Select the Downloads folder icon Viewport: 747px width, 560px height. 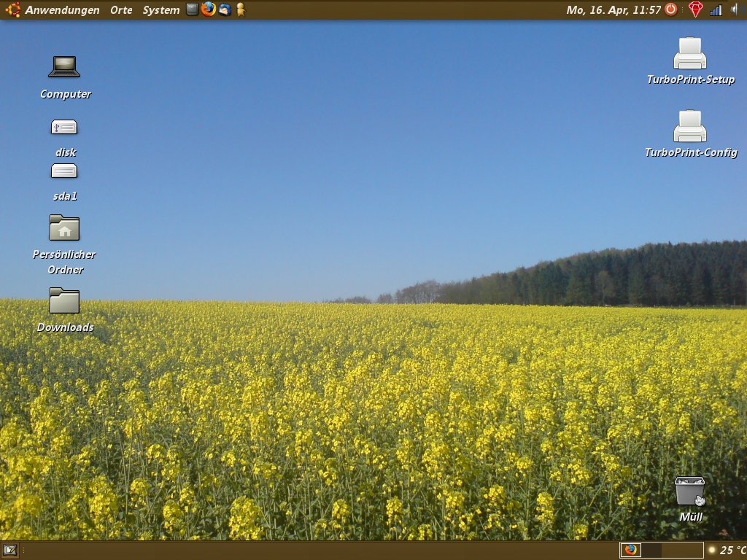tap(64, 300)
